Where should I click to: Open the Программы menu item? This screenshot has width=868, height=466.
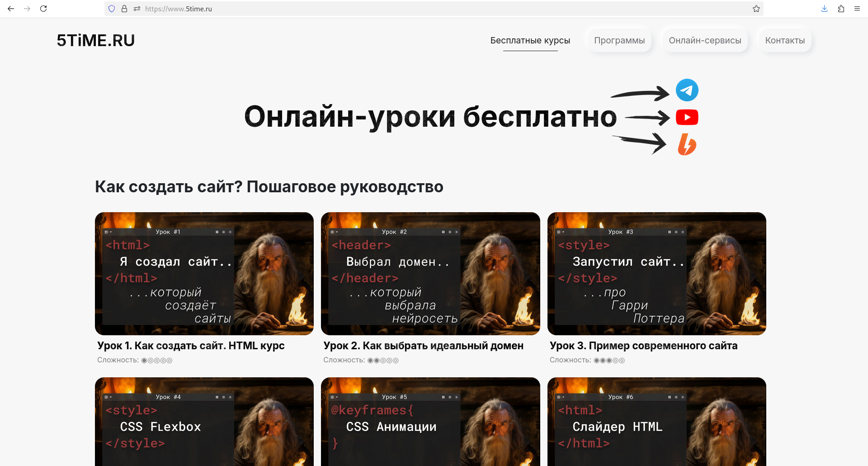coord(619,40)
